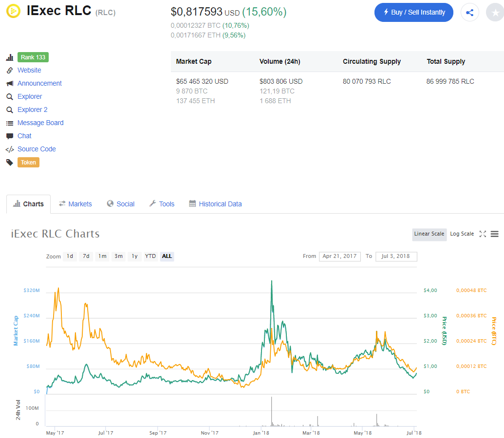The image size is (504, 438).
Task: Click the Volume (24h) column header
Action: click(280, 61)
